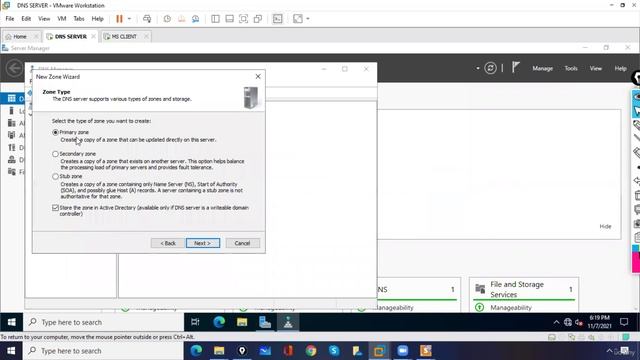Open Microsoft Edge on the guest taskbar

point(219,322)
